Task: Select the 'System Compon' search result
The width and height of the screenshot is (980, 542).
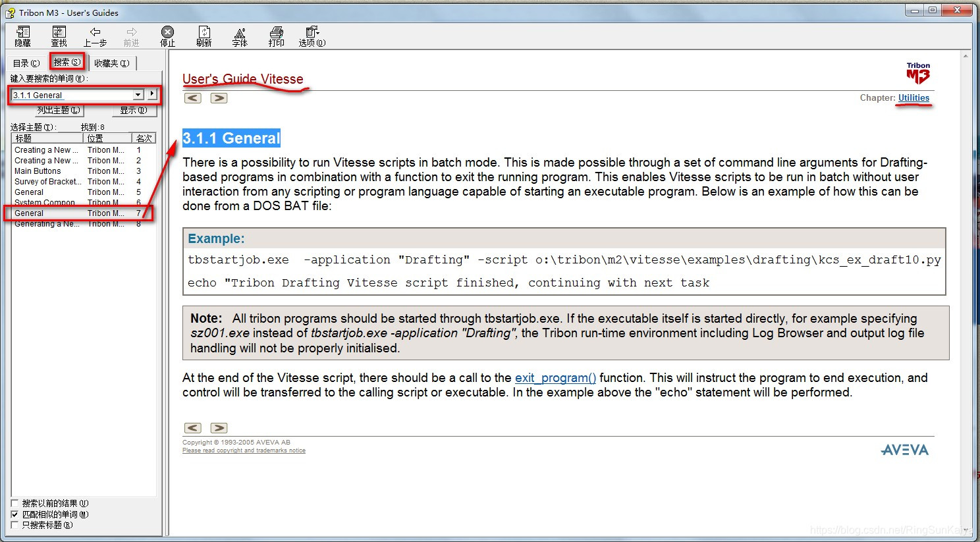Action: [83, 202]
